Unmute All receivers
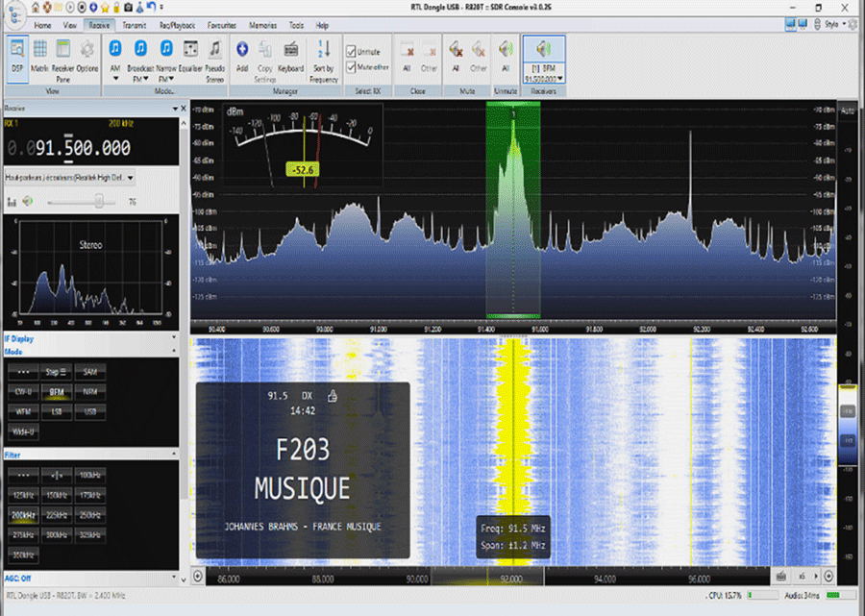865x616 pixels. pos(506,56)
